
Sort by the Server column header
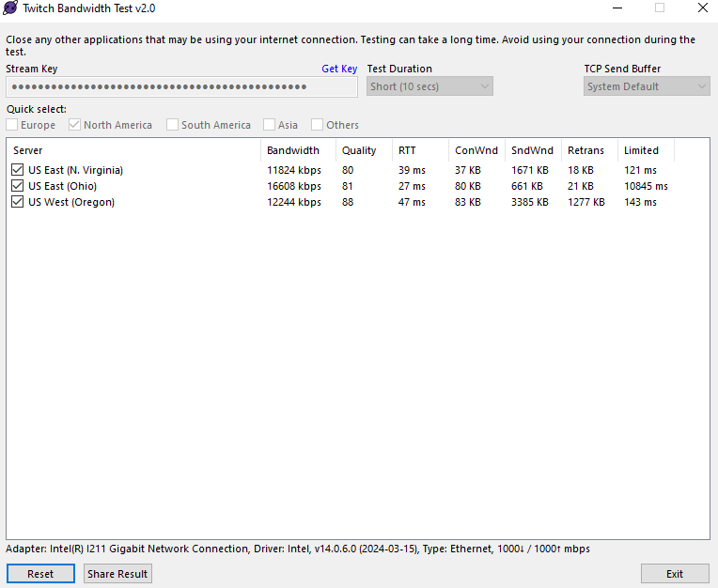(x=133, y=150)
